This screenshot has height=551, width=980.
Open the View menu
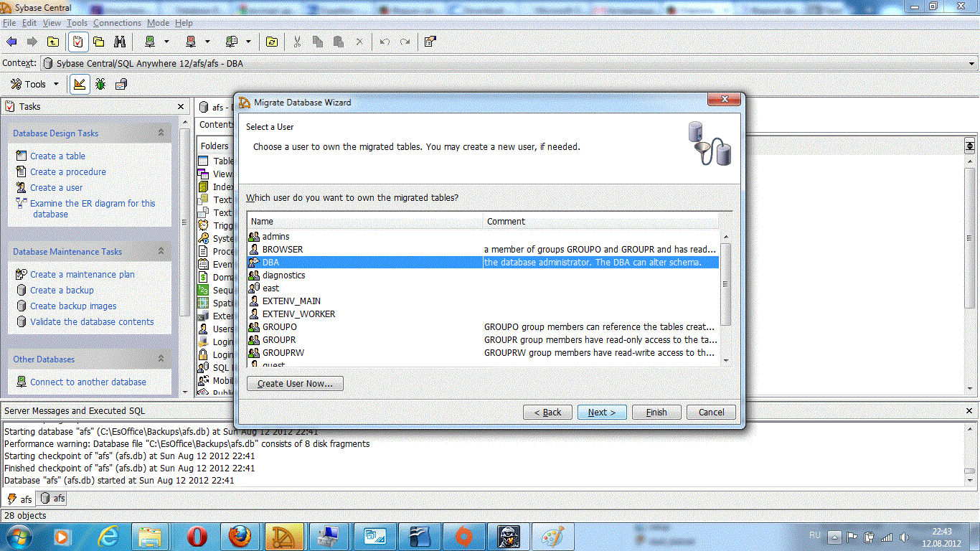click(52, 23)
